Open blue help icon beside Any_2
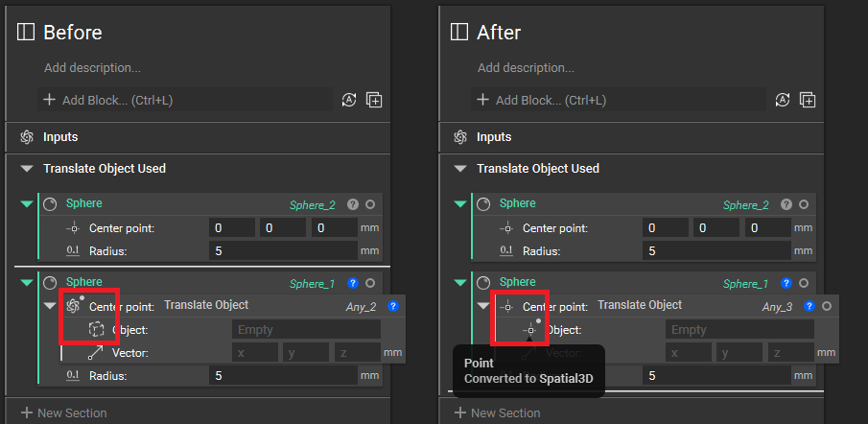Image resolution: width=868 pixels, height=424 pixels. [393, 306]
